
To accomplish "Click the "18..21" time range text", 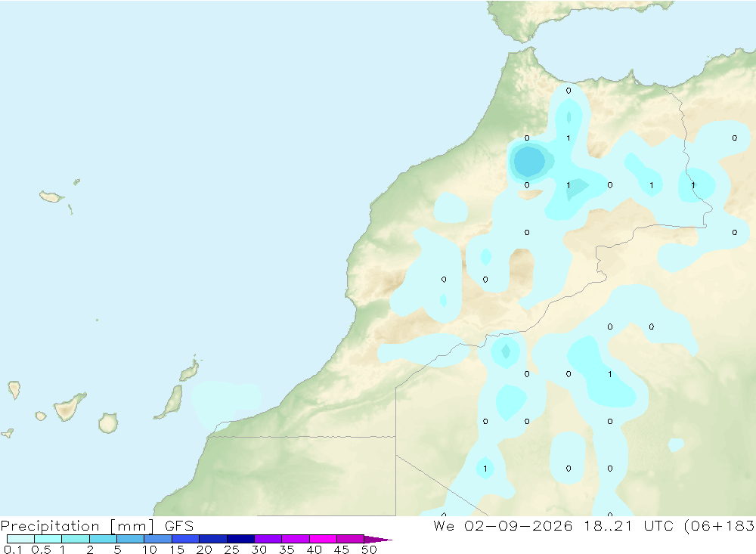I will click(x=608, y=525).
